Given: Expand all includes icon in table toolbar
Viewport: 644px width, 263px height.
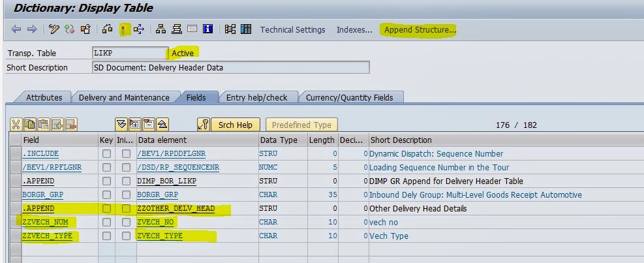Looking at the screenshot, I should 121,125.
